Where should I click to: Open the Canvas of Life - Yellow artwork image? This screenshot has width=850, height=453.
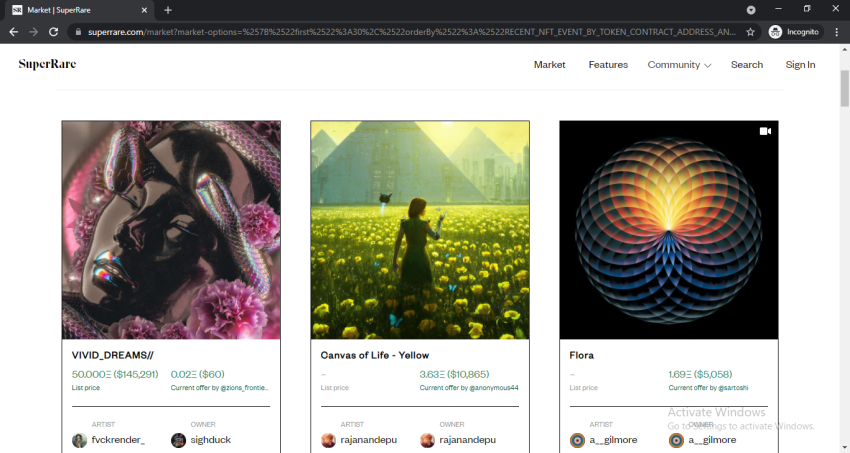pyautogui.click(x=420, y=230)
